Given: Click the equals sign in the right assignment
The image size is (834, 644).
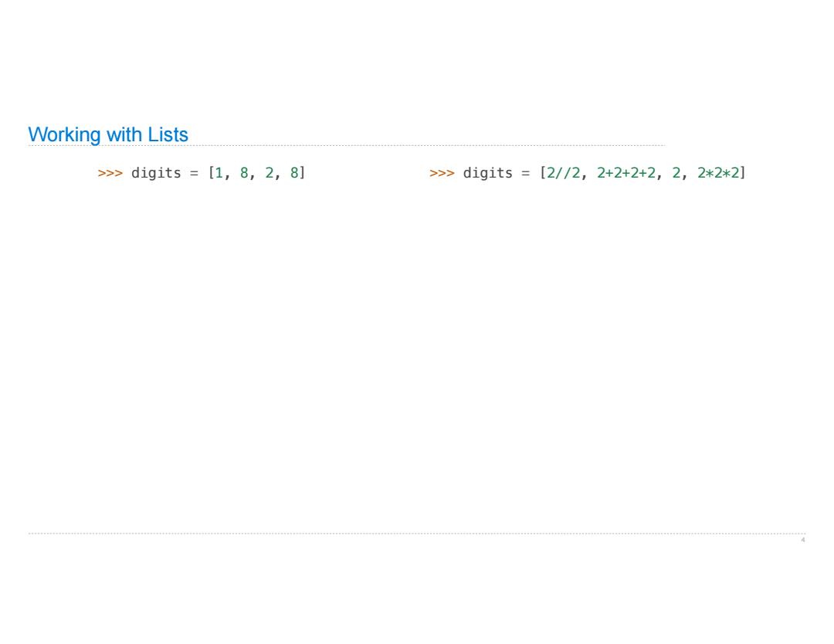Looking at the screenshot, I should tap(526, 174).
